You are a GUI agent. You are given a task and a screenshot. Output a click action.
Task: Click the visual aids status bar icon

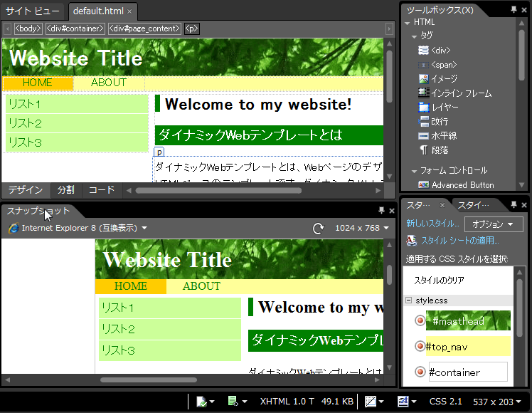coord(371,402)
